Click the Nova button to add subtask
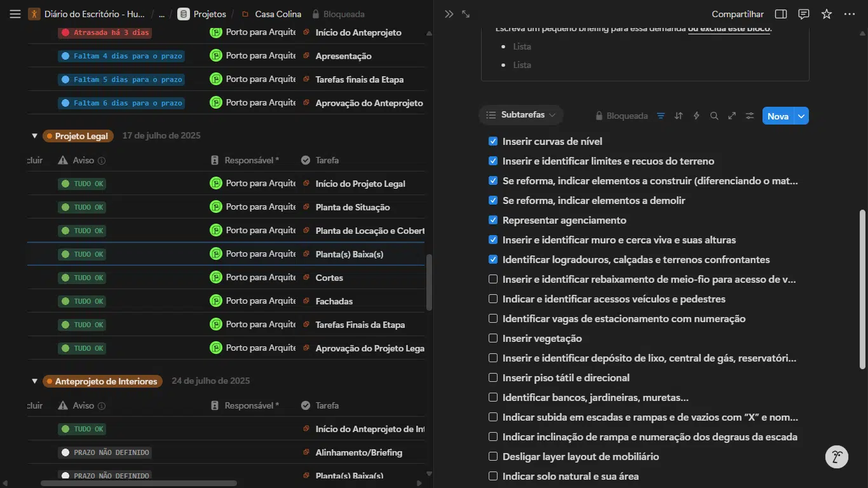Viewport: 868px width, 488px height. click(x=778, y=116)
